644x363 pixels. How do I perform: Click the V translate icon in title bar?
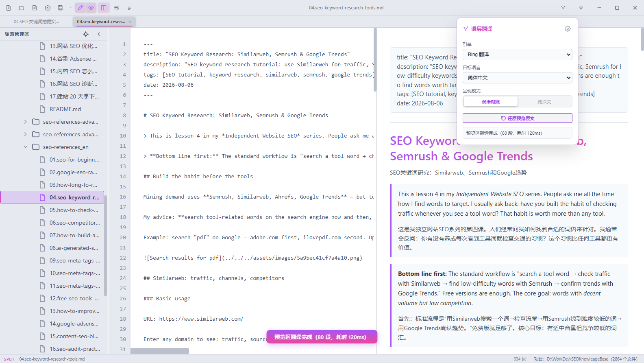pyautogui.click(x=563, y=8)
